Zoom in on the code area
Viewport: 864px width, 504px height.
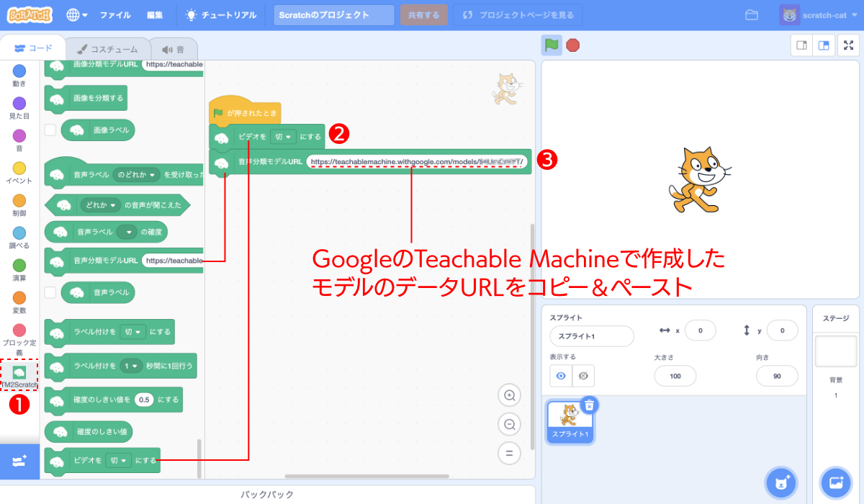pos(510,395)
